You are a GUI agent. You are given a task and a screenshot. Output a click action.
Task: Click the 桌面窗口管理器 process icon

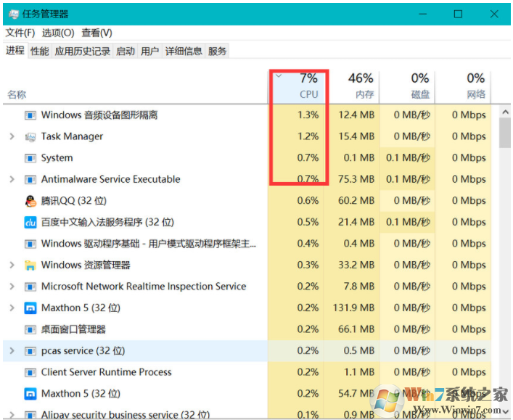click(30, 329)
